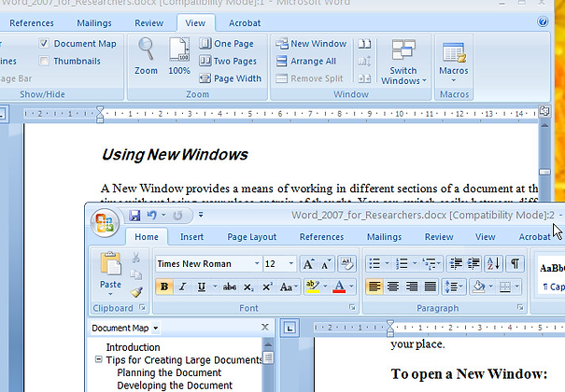Toggle Subscript formatting
565x392 pixels.
(x=248, y=287)
